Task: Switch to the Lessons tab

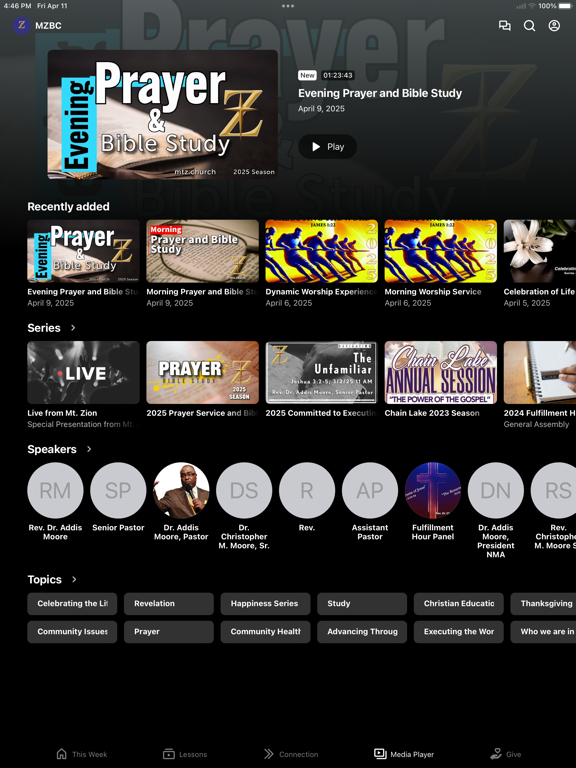Action: coord(185,754)
